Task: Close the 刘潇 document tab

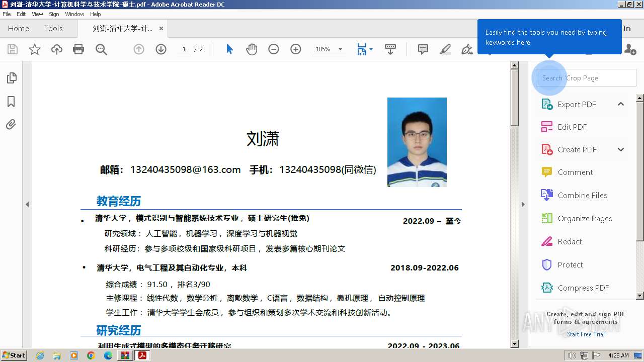Action: [x=161, y=29]
